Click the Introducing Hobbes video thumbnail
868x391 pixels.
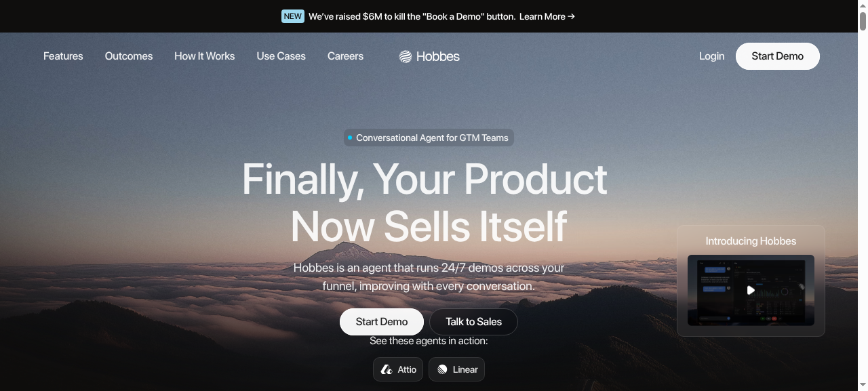tap(751, 290)
